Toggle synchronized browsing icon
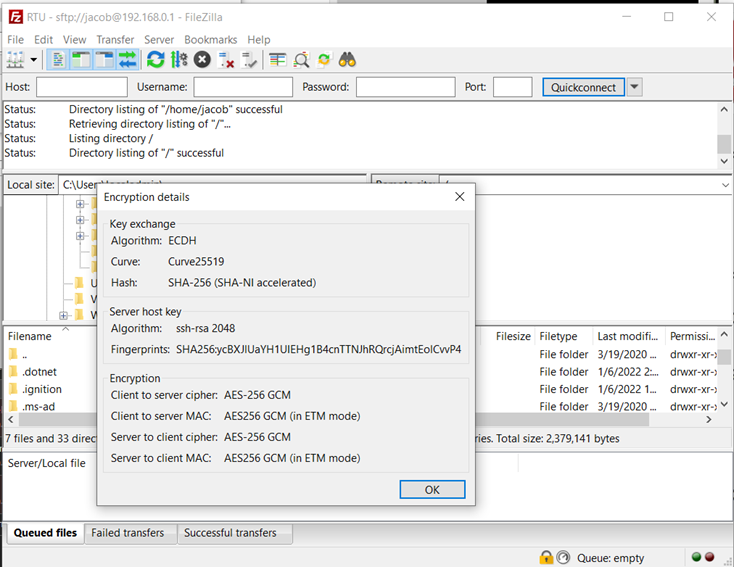This screenshot has width=734, height=567. tap(324, 60)
